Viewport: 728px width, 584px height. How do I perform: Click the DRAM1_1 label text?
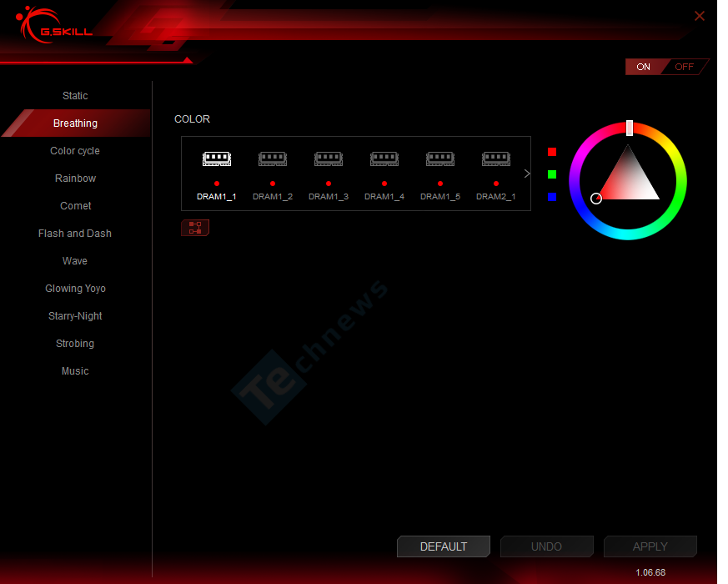coord(216,197)
